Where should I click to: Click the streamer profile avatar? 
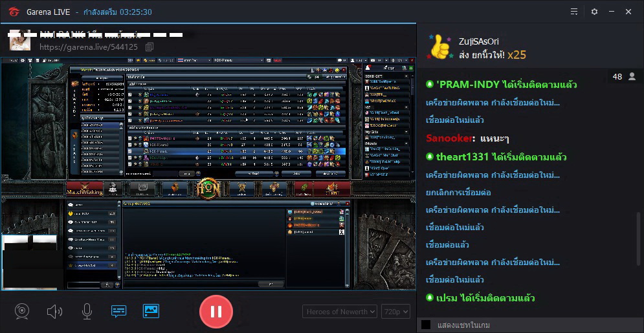tap(19, 40)
